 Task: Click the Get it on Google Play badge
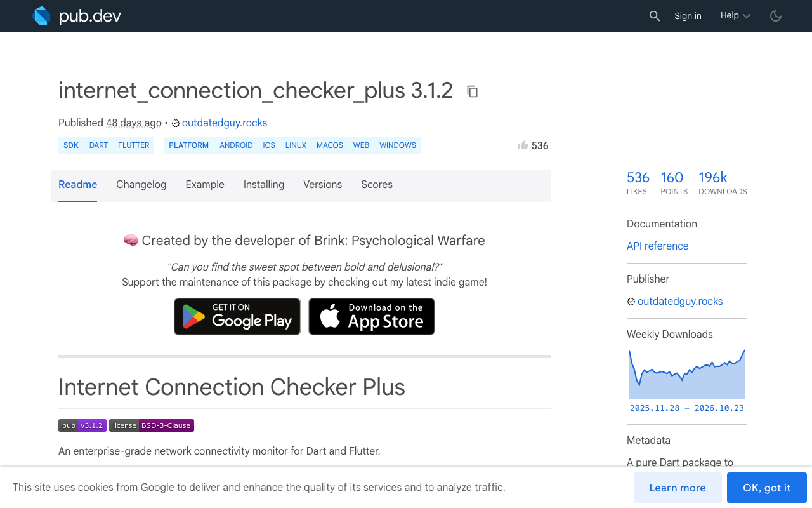(x=237, y=316)
